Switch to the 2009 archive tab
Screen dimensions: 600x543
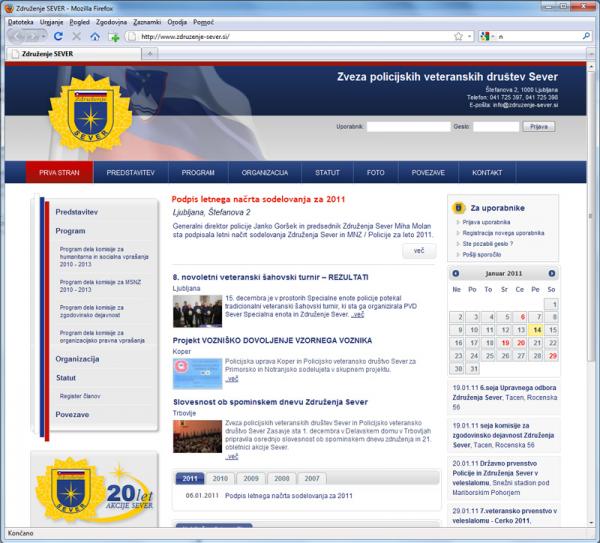point(251,478)
